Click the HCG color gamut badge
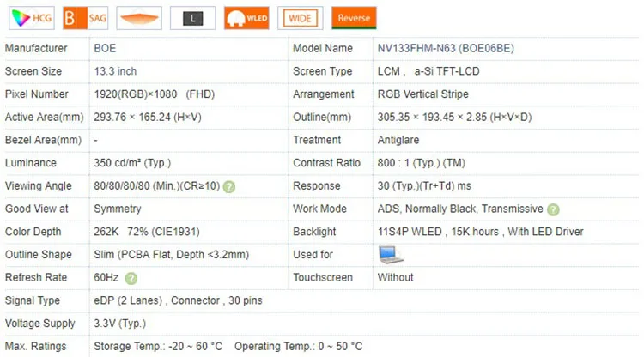The width and height of the screenshot is (644, 357). (31, 17)
